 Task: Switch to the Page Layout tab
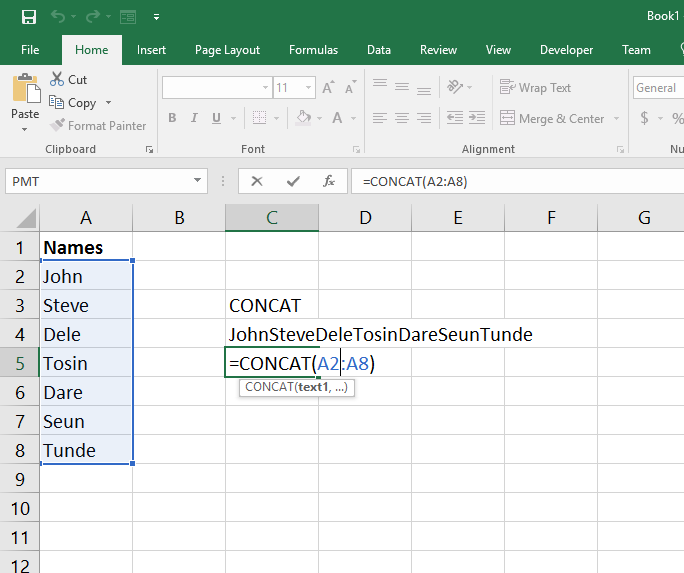227,50
